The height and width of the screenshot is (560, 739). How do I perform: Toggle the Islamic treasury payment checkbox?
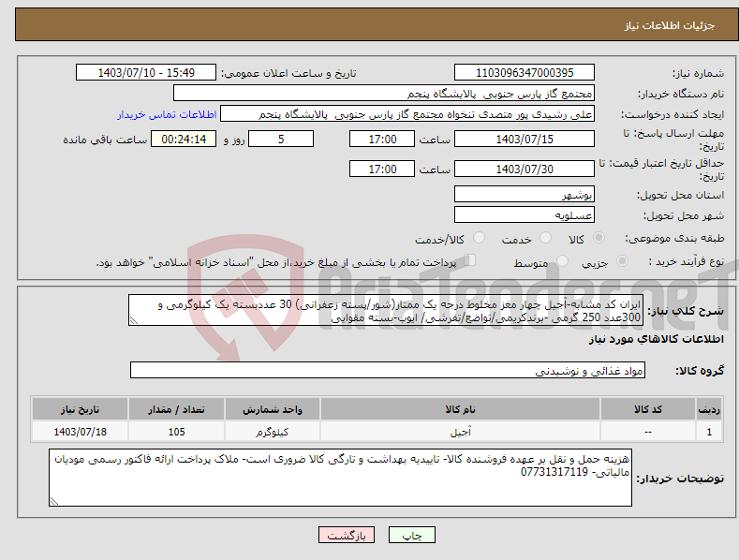pyautogui.click(x=470, y=260)
